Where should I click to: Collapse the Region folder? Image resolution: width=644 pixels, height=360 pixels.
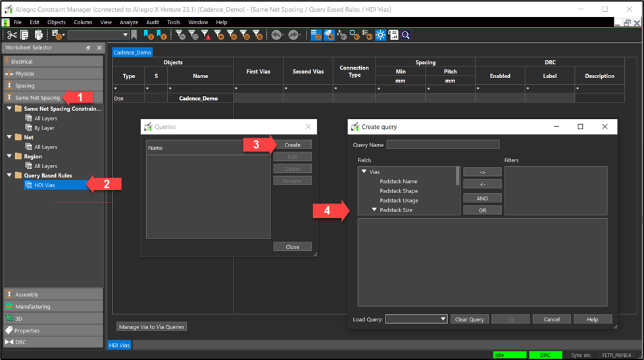[x=9, y=156]
